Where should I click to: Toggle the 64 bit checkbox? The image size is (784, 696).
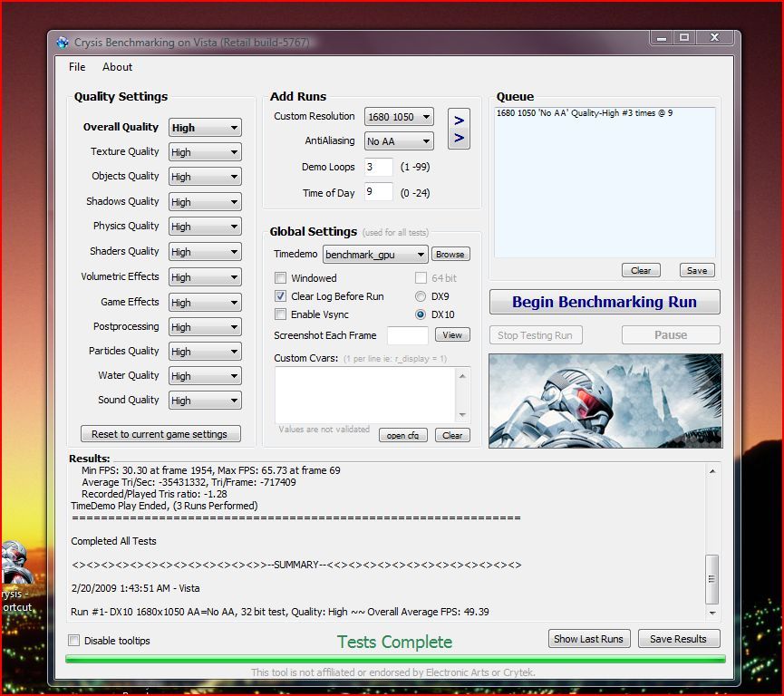[x=421, y=278]
